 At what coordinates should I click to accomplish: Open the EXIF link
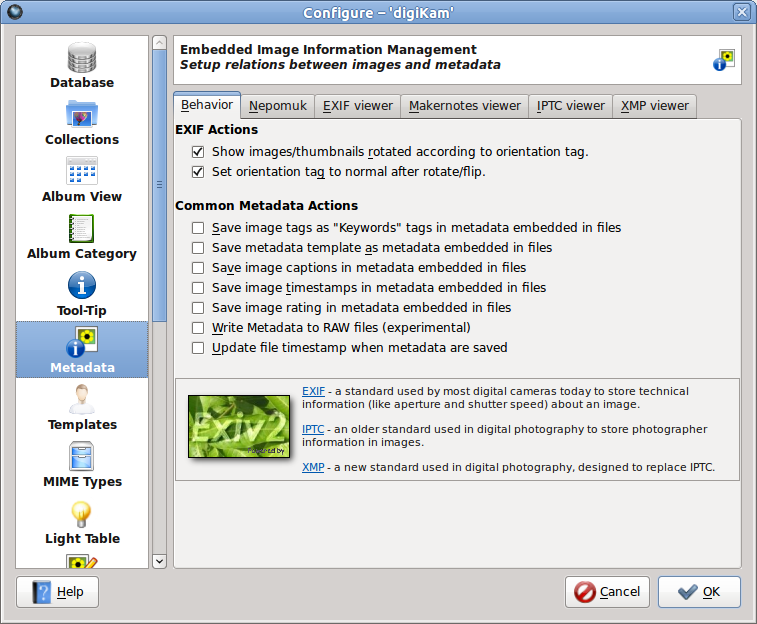pyautogui.click(x=313, y=391)
